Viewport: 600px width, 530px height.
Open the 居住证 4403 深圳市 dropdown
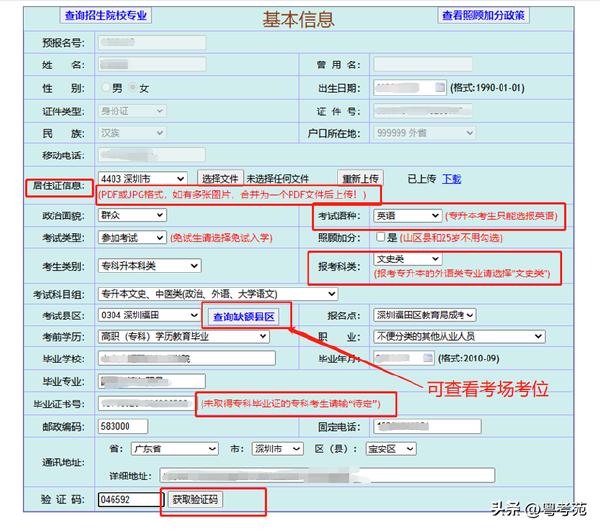coord(142,178)
